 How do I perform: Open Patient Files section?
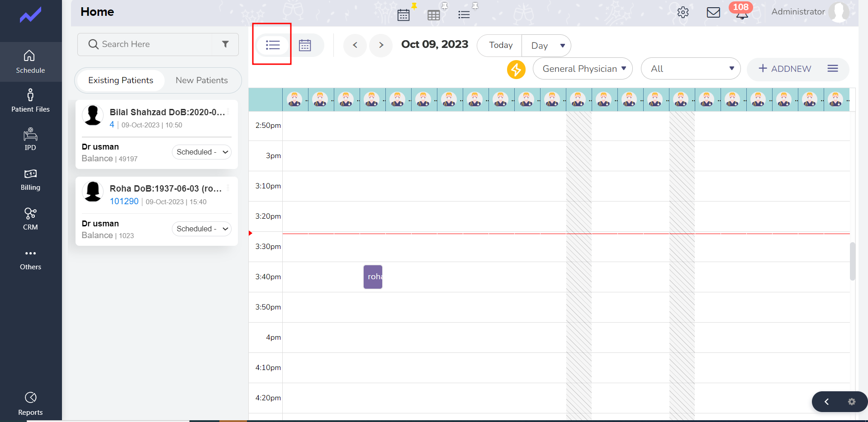click(x=30, y=101)
